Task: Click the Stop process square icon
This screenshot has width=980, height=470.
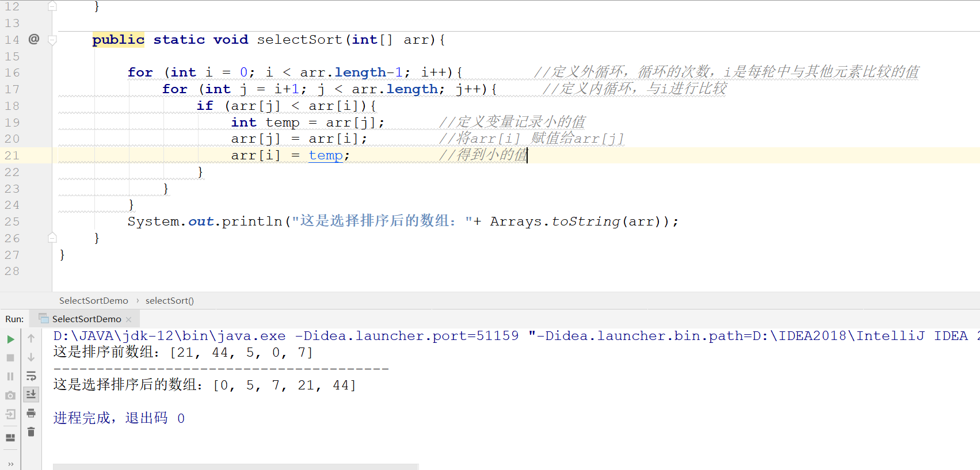Action: [10, 358]
